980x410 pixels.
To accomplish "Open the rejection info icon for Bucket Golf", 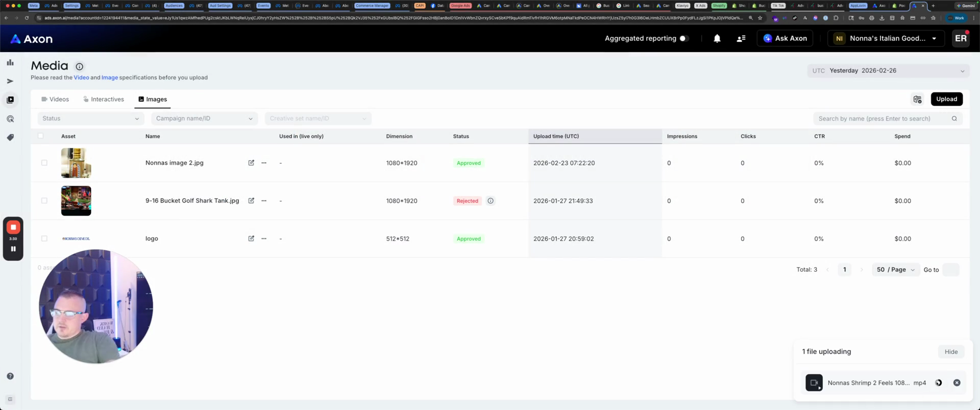I will pos(491,201).
